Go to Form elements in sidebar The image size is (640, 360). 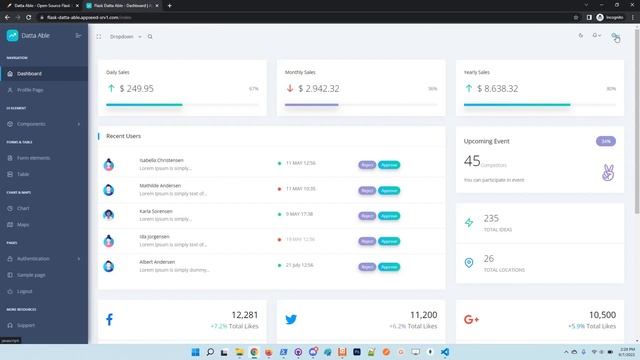(44, 158)
